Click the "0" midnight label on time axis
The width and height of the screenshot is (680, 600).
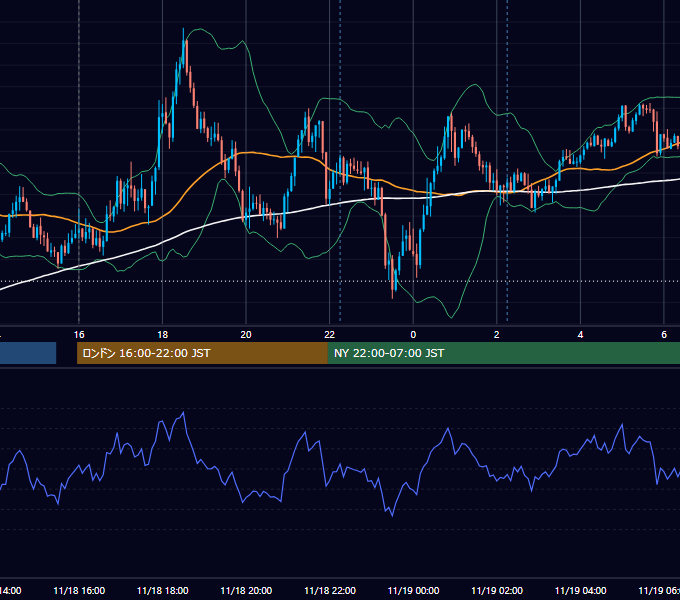[x=413, y=335]
